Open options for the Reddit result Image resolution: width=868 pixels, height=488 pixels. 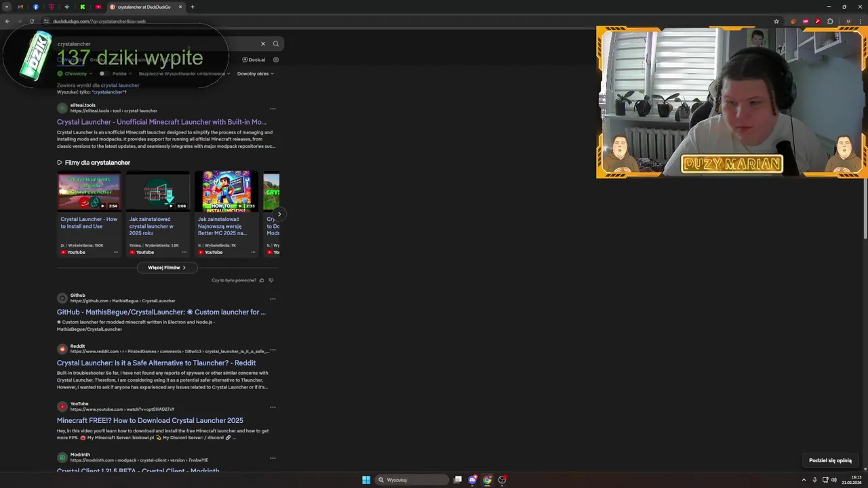[273, 349]
